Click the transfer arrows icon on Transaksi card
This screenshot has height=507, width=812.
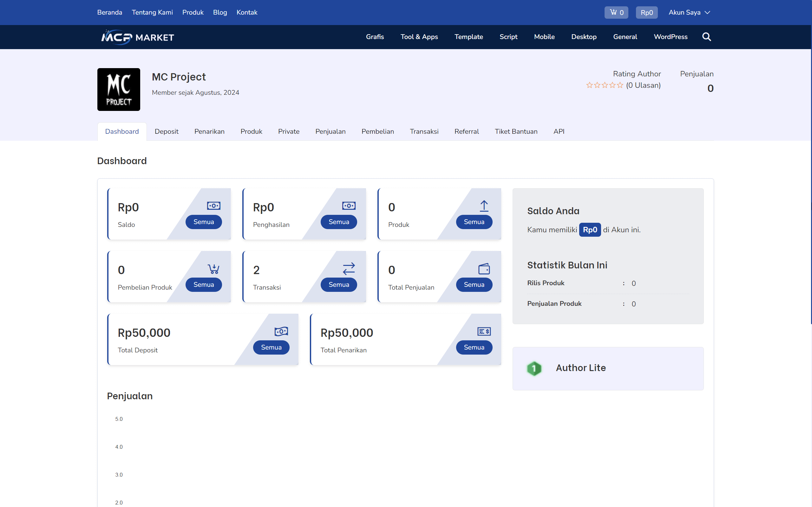(x=349, y=268)
